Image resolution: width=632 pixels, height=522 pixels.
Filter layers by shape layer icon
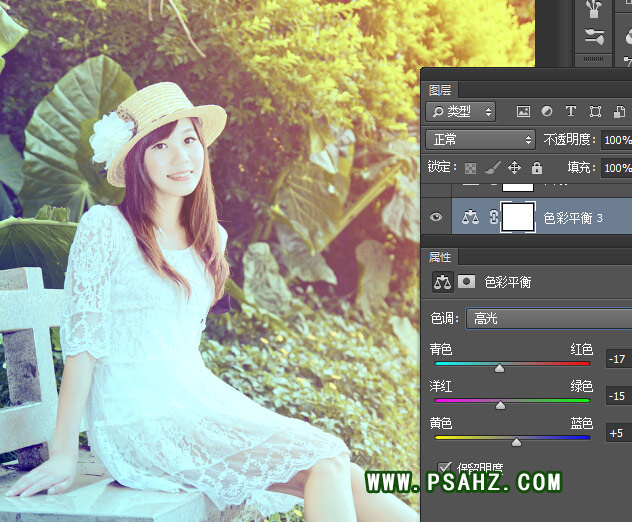tap(596, 111)
